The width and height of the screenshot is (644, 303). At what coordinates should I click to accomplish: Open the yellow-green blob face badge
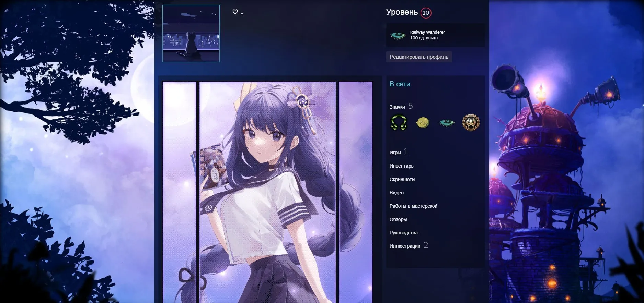coord(423,122)
